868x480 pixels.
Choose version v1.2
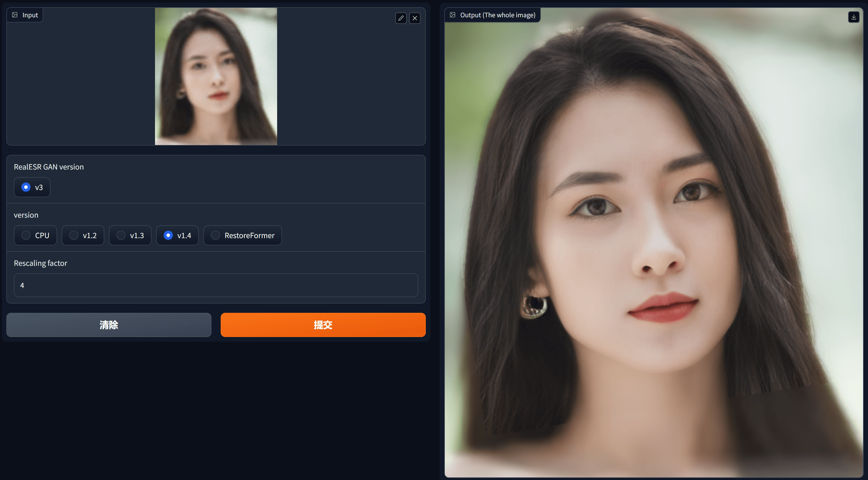[74, 235]
